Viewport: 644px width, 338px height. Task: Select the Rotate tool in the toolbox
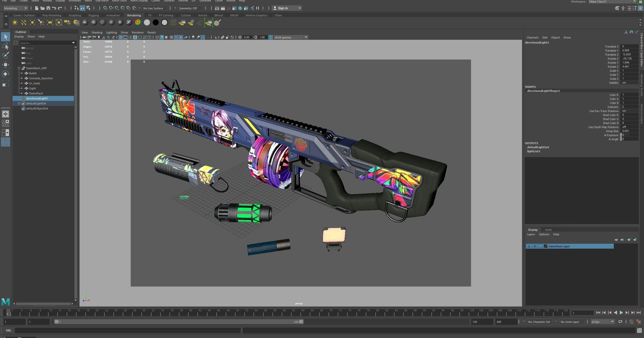tap(6, 74)
